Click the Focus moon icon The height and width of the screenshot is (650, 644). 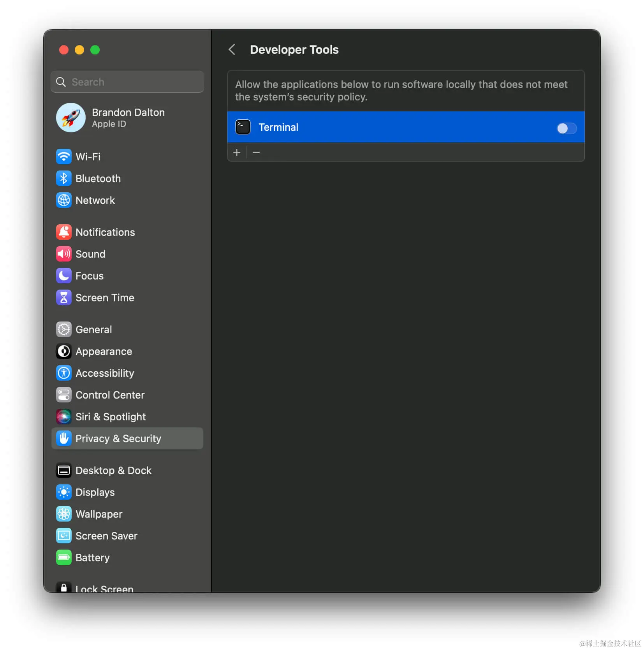click(63, 276)
